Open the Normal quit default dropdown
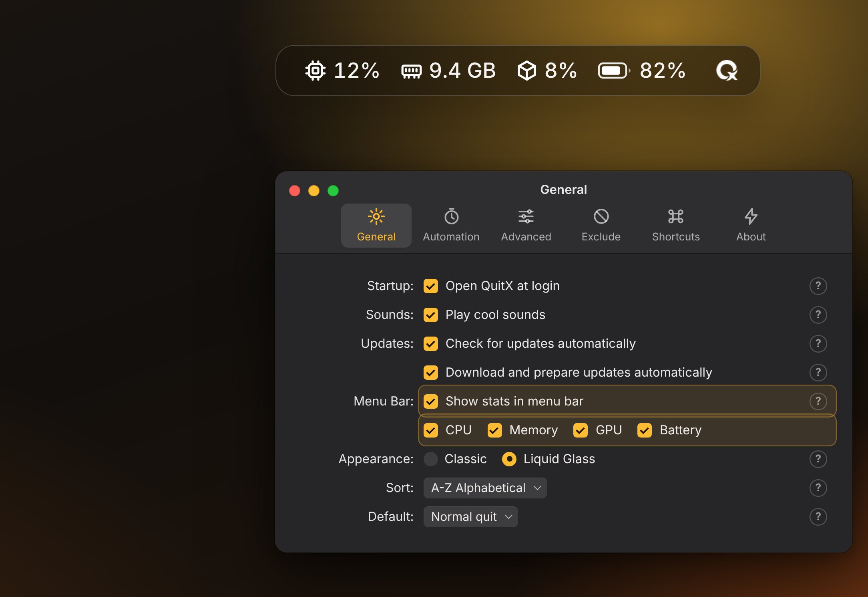The height and width of the screenshot is (597, 868). point(470,517)
